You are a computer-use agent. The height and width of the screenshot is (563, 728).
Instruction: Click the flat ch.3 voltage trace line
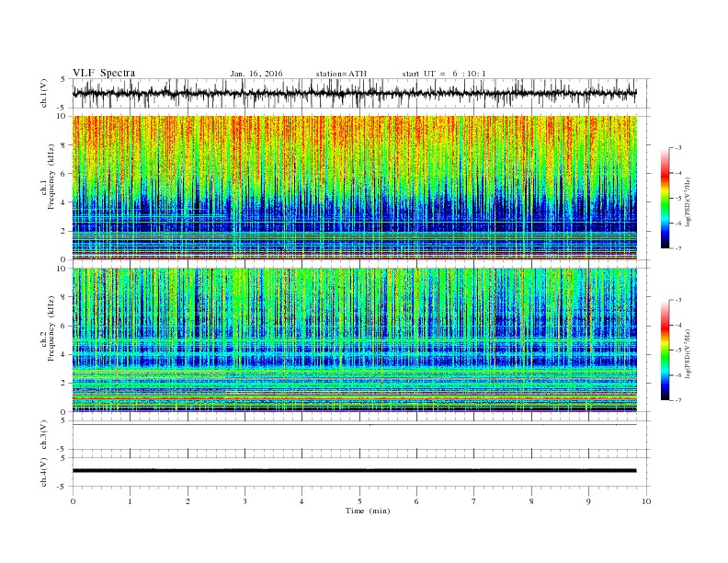[x=354, y=425]
